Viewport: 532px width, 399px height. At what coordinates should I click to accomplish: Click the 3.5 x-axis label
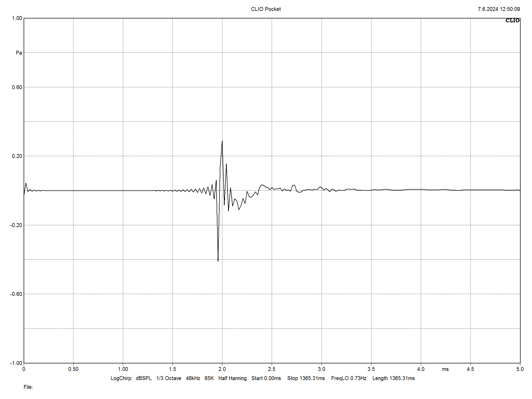[371, 369]
